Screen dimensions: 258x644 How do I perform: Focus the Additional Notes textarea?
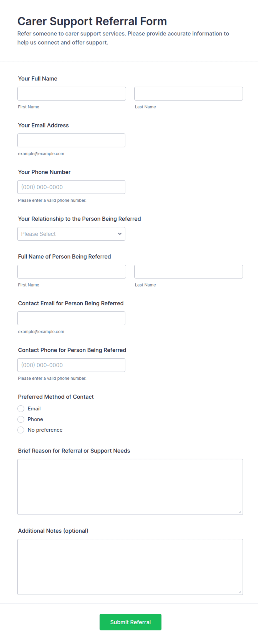(x=130, y=567)
